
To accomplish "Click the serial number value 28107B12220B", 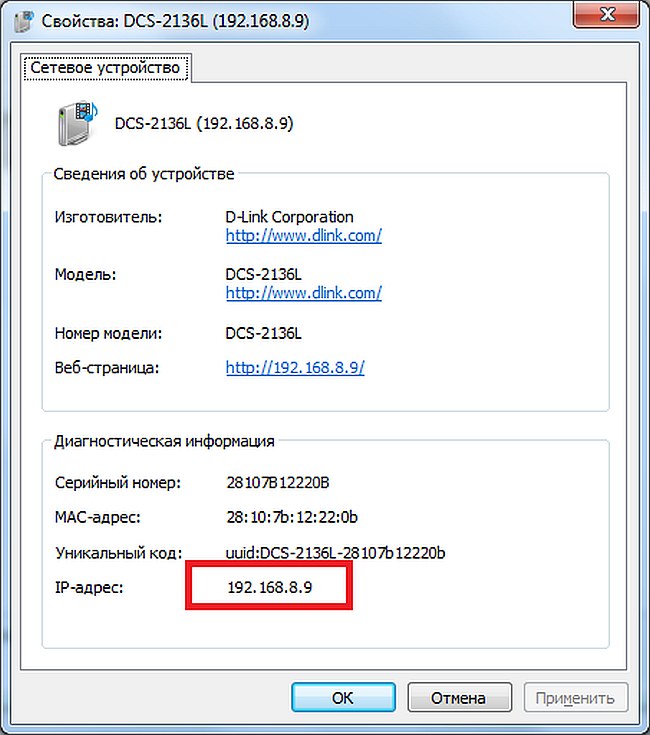I will (x=278, y=483).
